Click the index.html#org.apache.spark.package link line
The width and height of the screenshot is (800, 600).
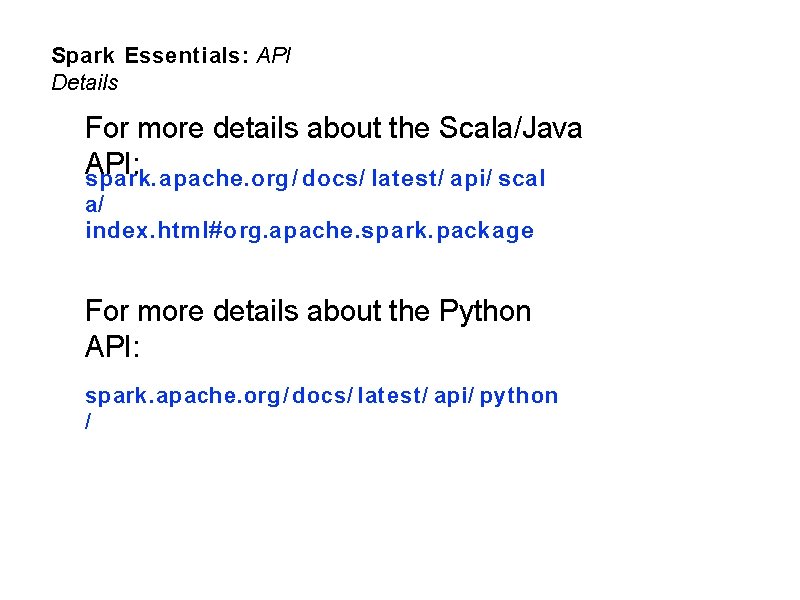[x=309, y=231]
